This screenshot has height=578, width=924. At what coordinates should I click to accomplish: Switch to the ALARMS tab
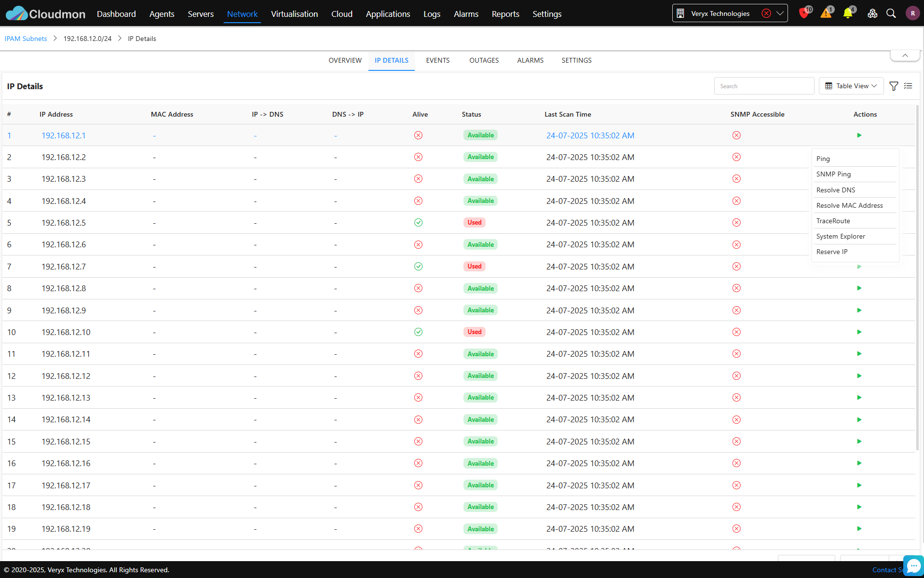click(x=530, y=60)
